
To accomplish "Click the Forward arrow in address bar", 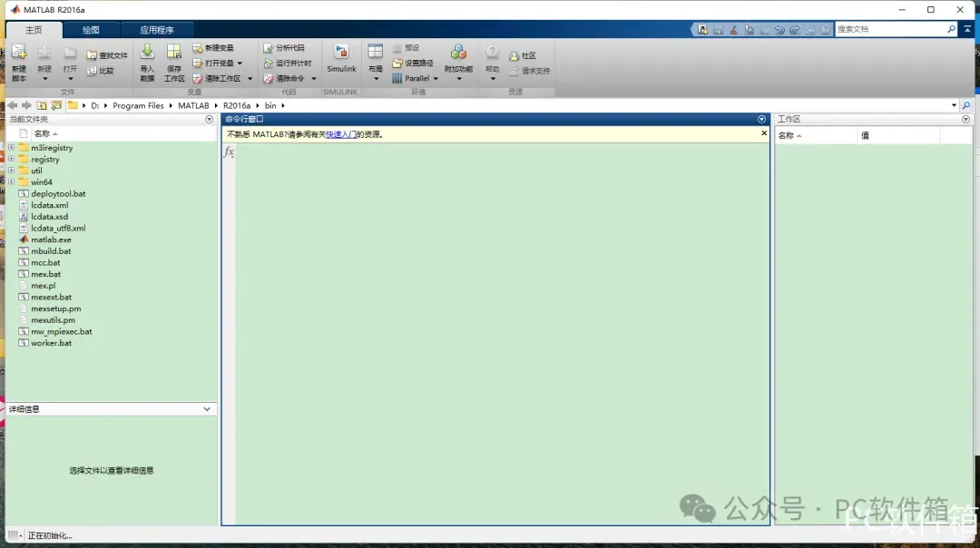I will (x=26, y=105).
